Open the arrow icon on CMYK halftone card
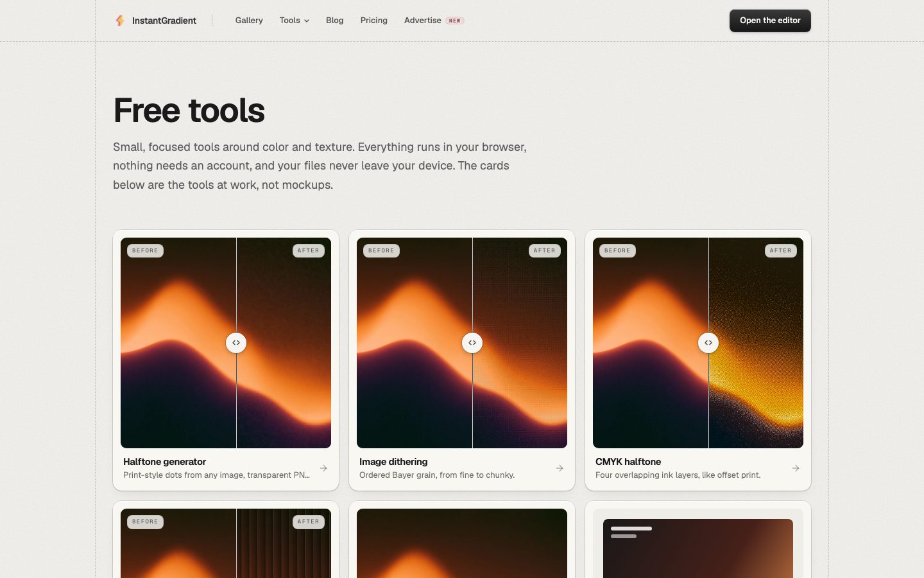The image size is (924, 578). (796, 468)
